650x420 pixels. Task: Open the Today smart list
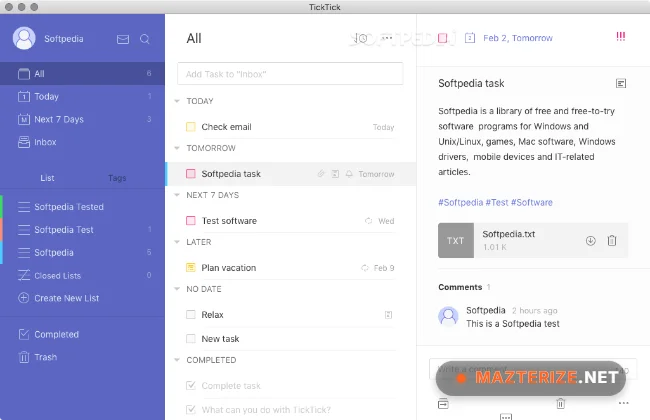(82, 97)
